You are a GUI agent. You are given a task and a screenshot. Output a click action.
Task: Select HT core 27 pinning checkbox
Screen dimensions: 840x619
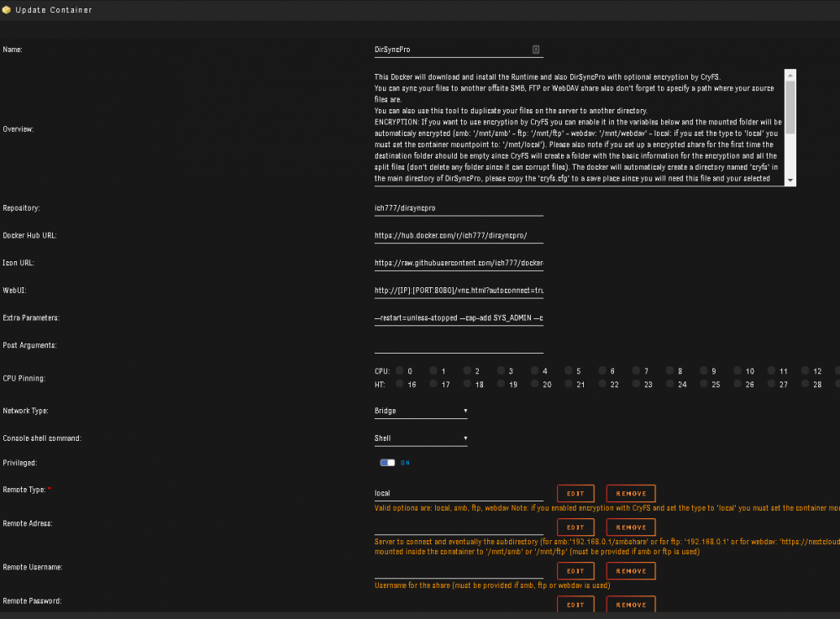coord(771,384)
